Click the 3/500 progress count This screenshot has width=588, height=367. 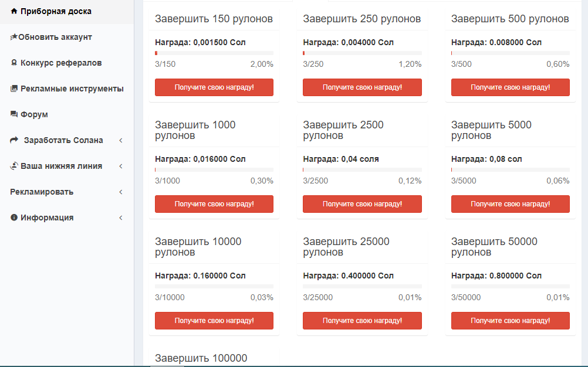click(461, 64)
